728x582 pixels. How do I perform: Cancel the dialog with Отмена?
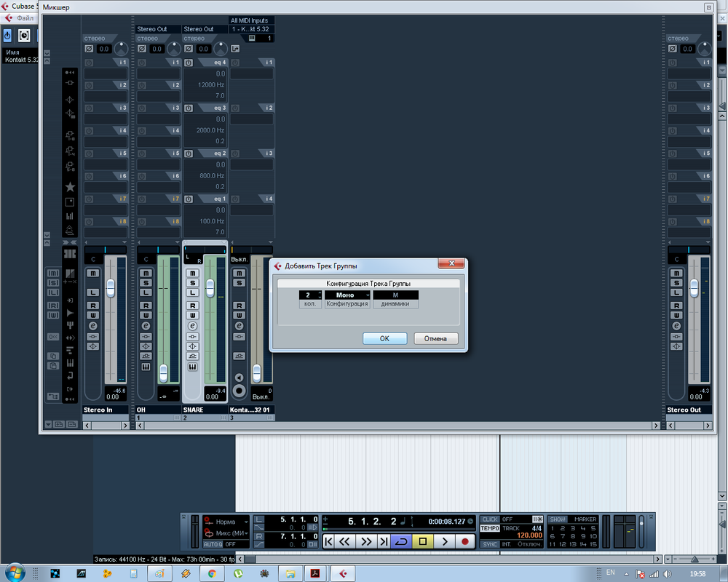point(435,338)
